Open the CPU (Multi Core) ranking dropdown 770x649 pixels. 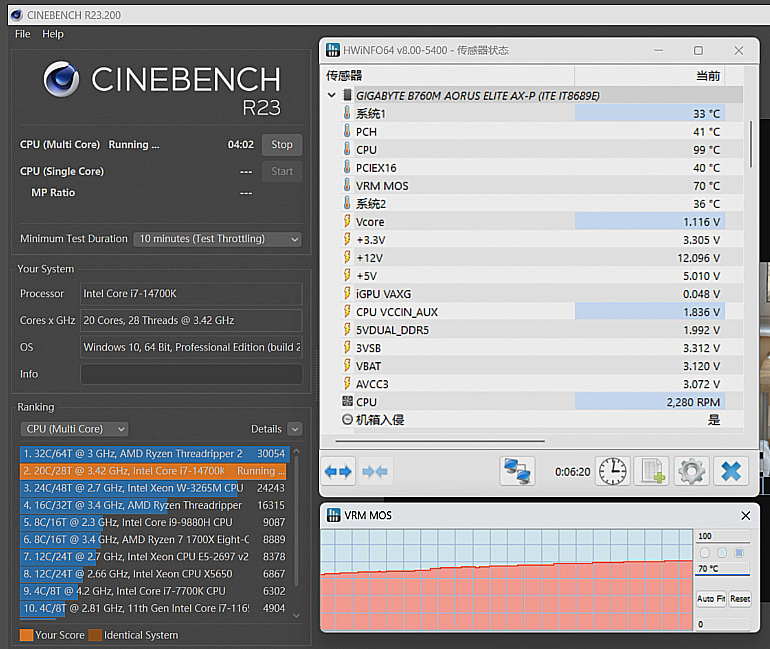pyautogui.click(x=75, y=429)
